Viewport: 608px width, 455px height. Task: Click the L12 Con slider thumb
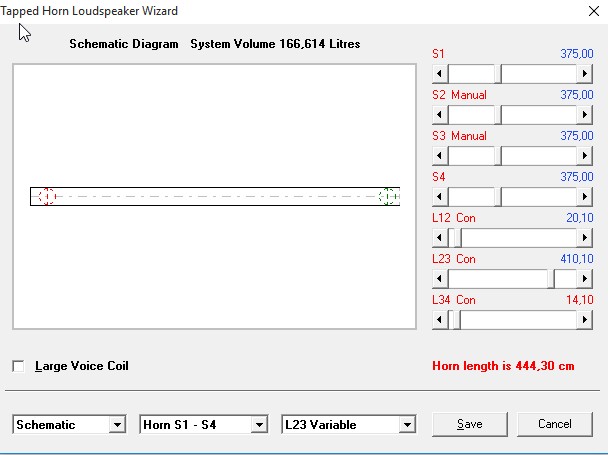tap(458, 237)
